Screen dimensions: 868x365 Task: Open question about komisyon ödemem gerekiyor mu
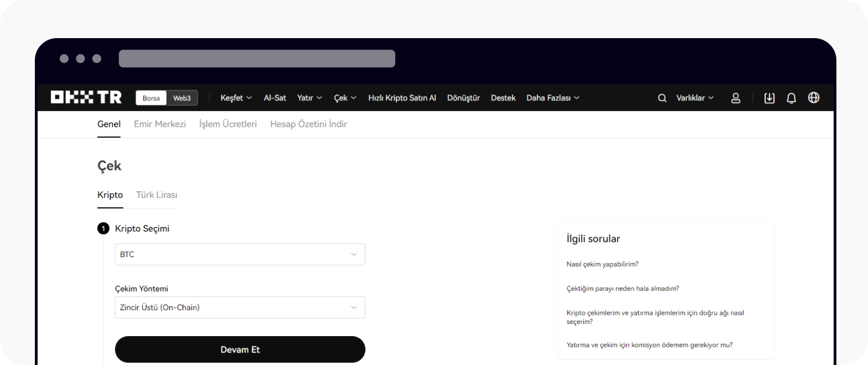650,345
